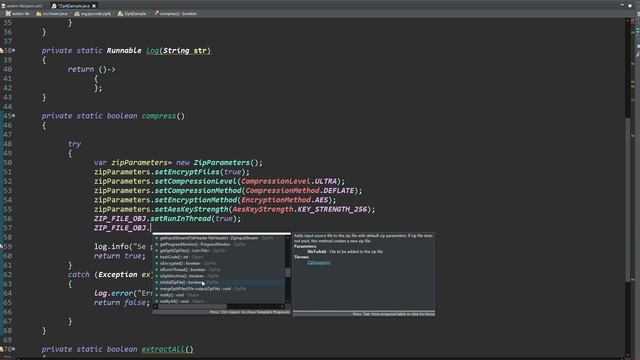Choose notifyAll() : void proposal
Image resolution: width=640 pixels, height=360 pixels.
220,301
